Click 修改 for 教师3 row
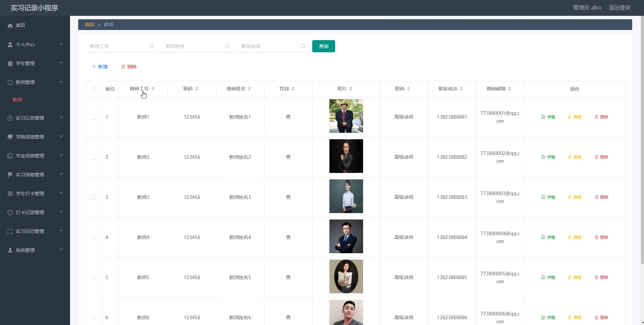 pyautogui.click(x=575, y=197)
